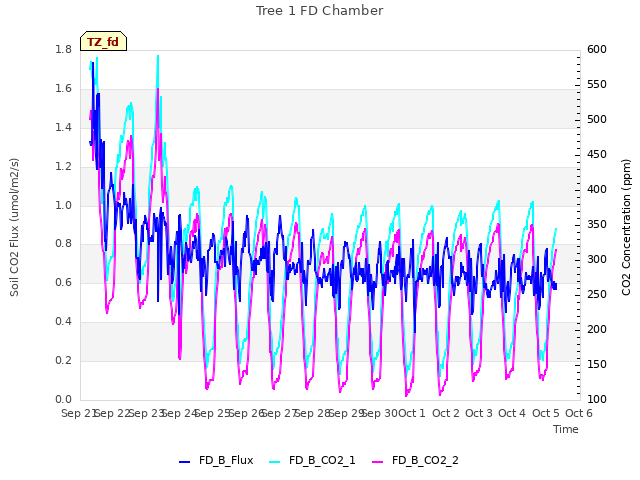Click the Sep 21 x-axis tick label
This screenshot has width=640, height=480.
coord(79,413)
